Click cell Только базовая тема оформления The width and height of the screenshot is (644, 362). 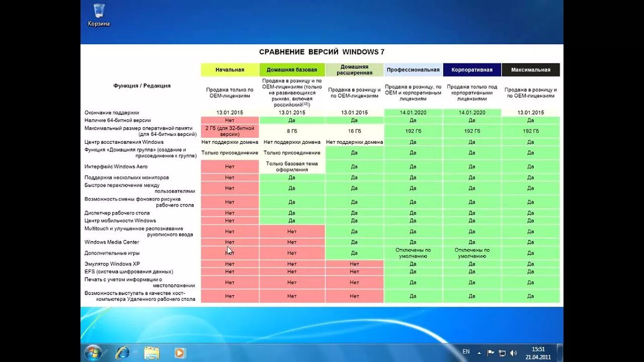292,166
